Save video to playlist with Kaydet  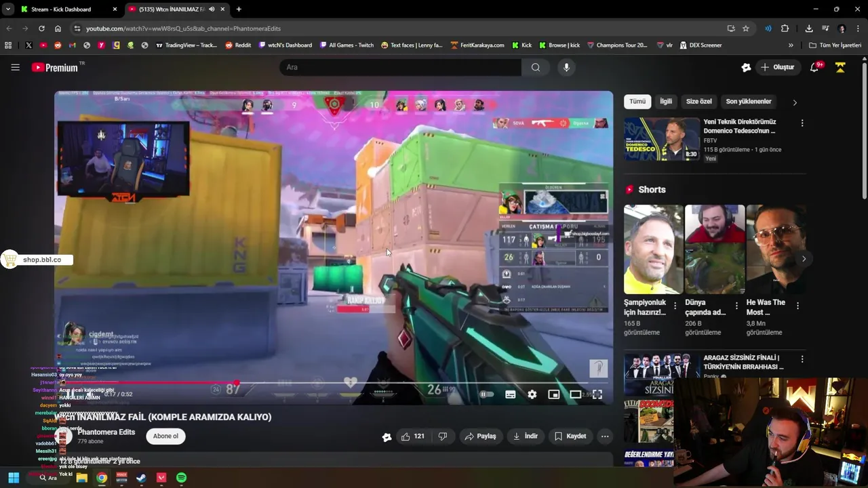click(x=570, y=436)
